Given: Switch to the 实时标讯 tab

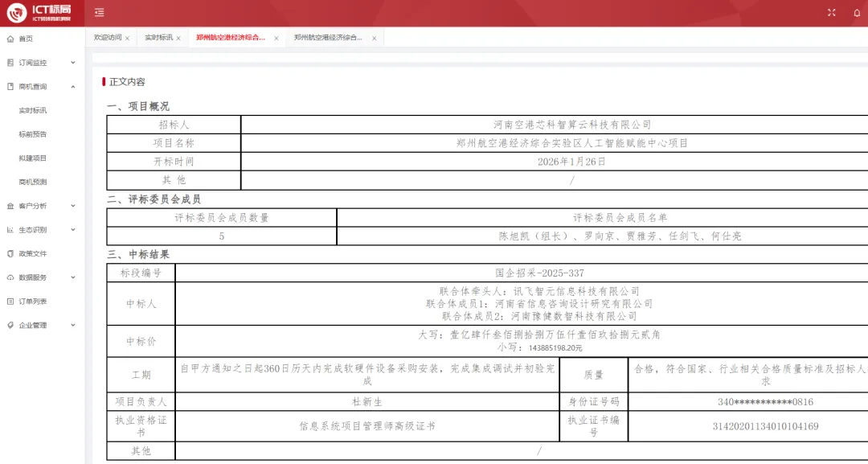Looking at the screenshot, I should 159,38.
